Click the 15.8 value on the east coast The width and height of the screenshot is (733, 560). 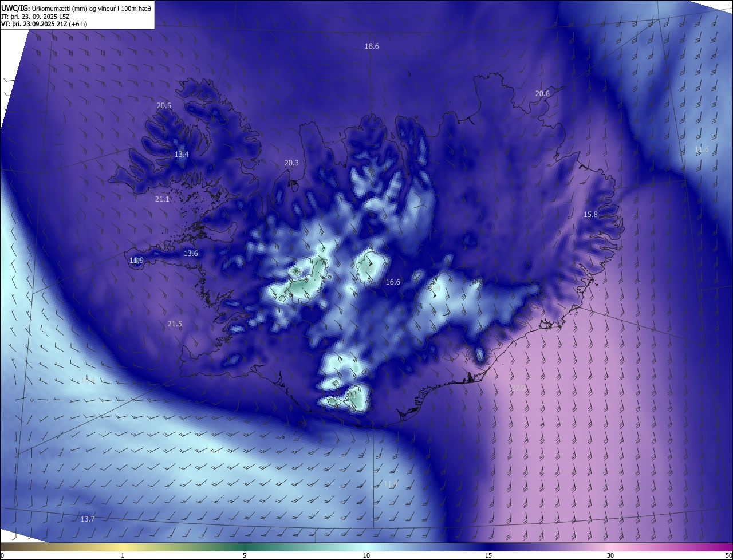coord(590,214)
